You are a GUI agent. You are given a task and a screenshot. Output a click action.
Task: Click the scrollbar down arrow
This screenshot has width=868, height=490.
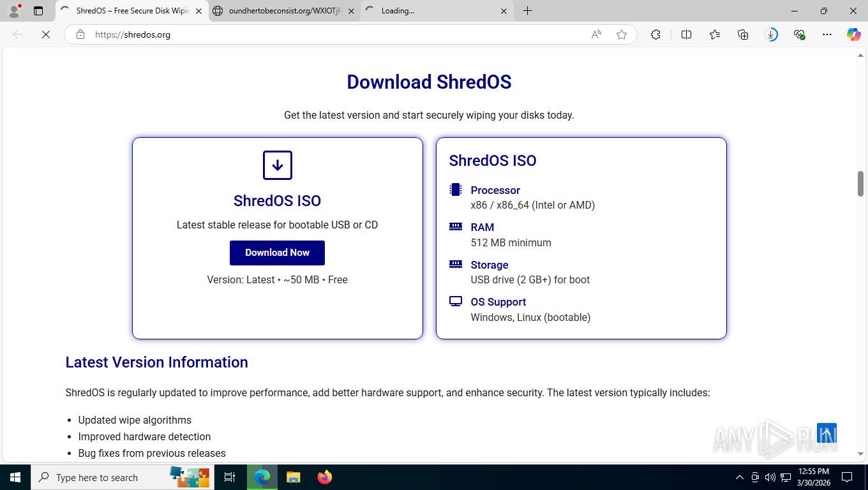[x=860, y=454]
